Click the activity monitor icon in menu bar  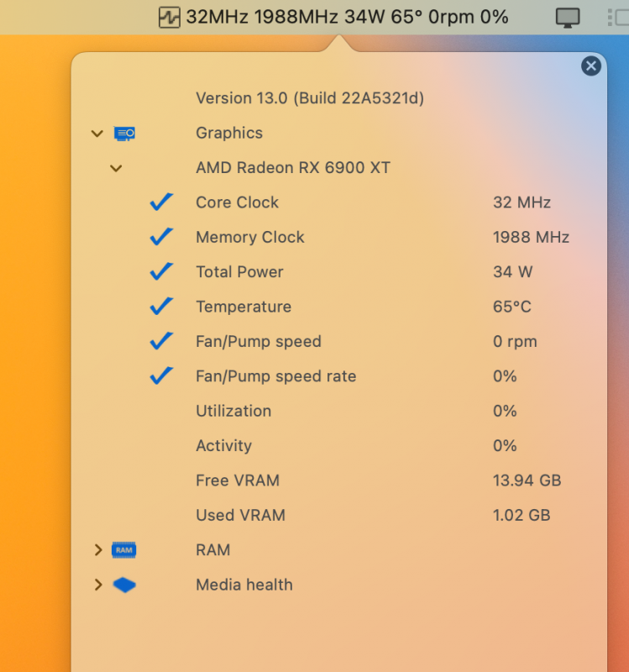click(x=170, y=17)
